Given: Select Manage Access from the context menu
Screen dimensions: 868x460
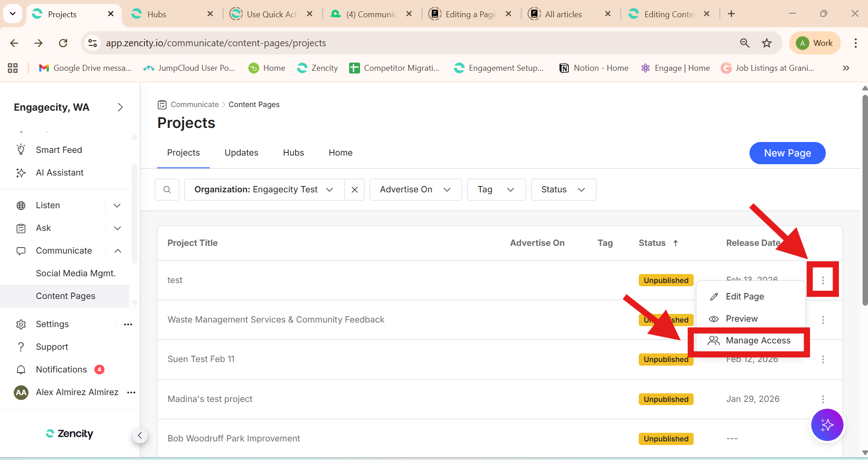Looking at the screenshot, I should click(758, 341).
